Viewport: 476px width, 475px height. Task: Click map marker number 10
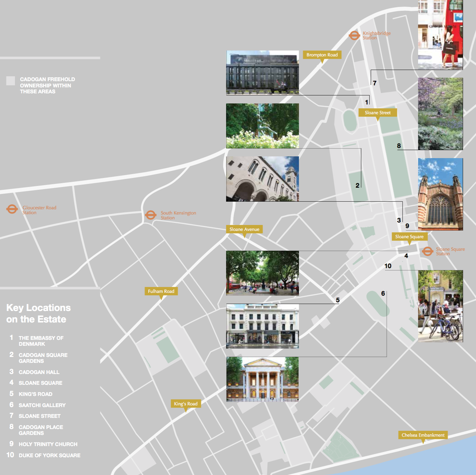point(388,266)
